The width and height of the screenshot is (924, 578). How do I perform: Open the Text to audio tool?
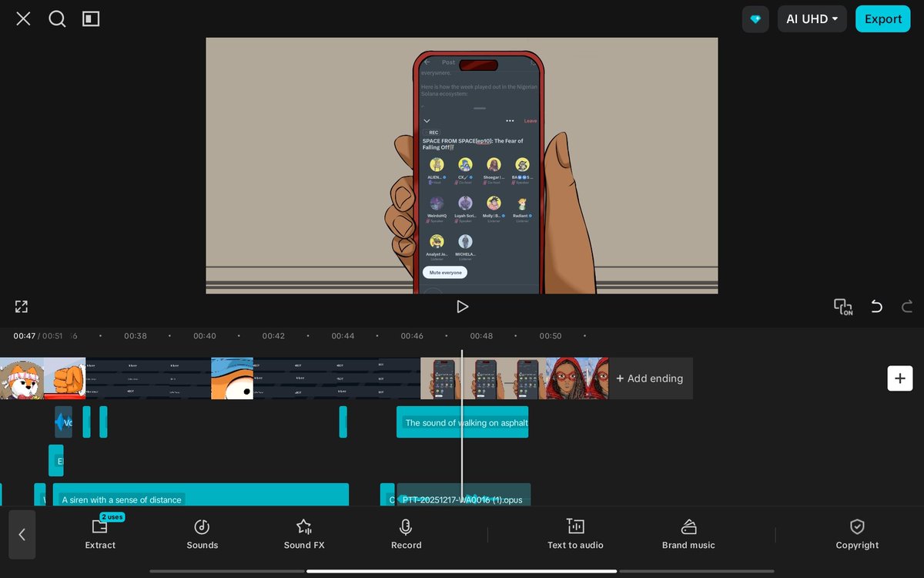click(575, 534)
